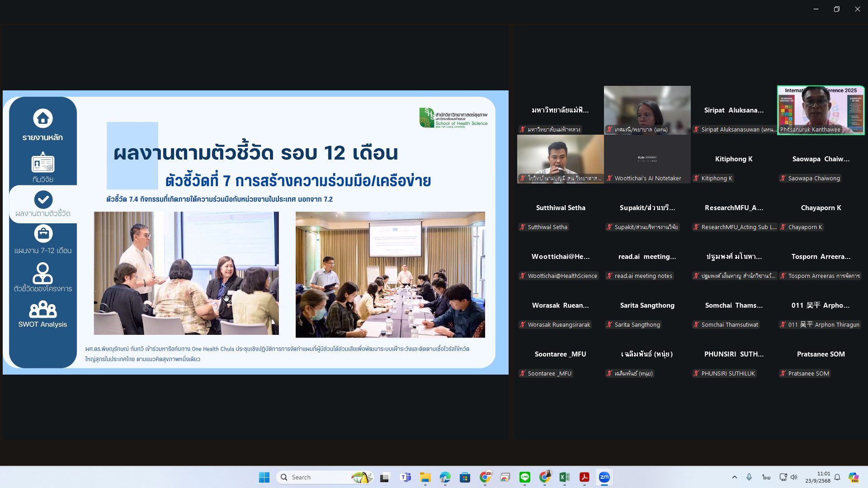
Task: Open SWOT Analysis group icon
Action: click(x=43, y=310)
